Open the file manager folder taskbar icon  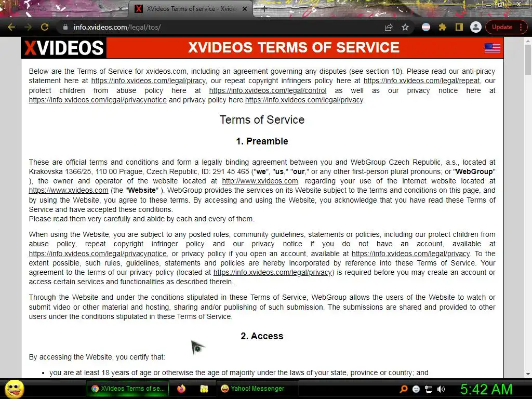(204, 389)
